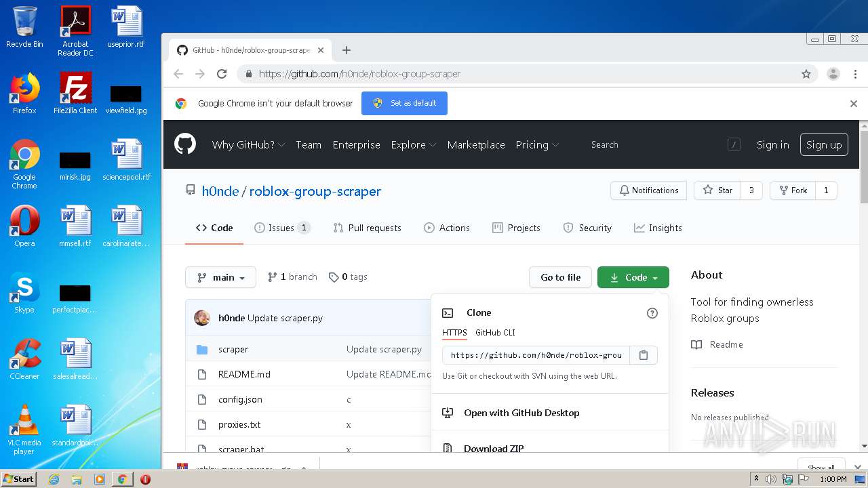Click the scraper folder icon
The width and height of the screenshot is (868, 488).
pos(201,350)
